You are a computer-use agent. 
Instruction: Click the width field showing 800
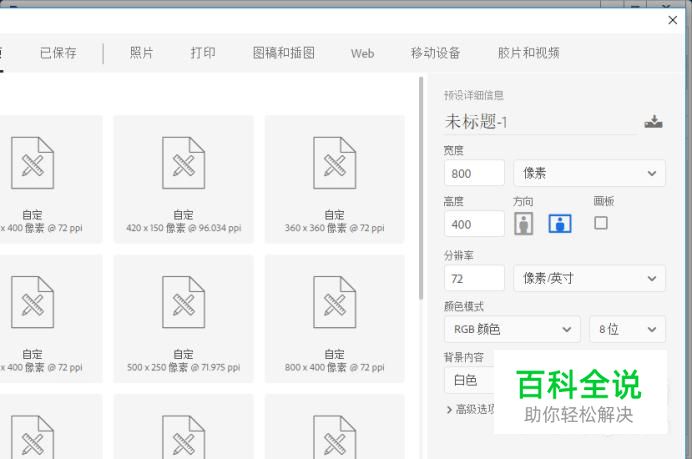pos(474,173)
